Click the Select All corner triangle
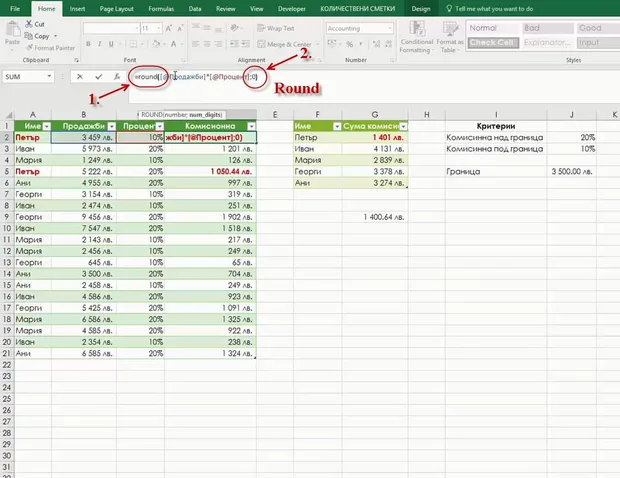620x478 pixels. (8, 115)
